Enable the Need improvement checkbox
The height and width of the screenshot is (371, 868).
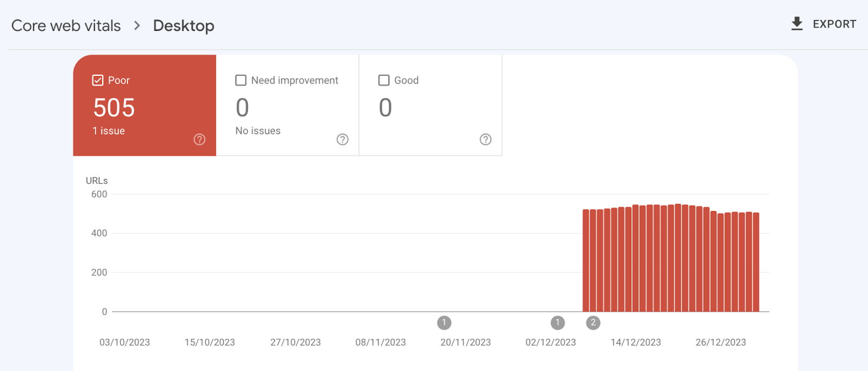click(241, 80)
